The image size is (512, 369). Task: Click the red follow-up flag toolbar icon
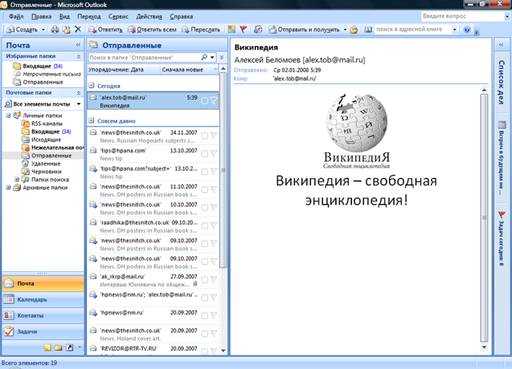coord(243,30)
